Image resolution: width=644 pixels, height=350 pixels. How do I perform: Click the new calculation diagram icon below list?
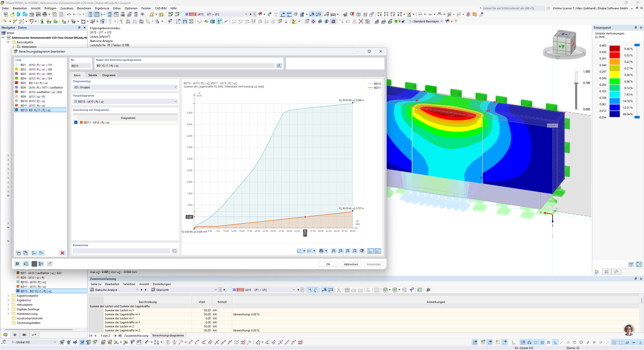[x=18, y=253]
